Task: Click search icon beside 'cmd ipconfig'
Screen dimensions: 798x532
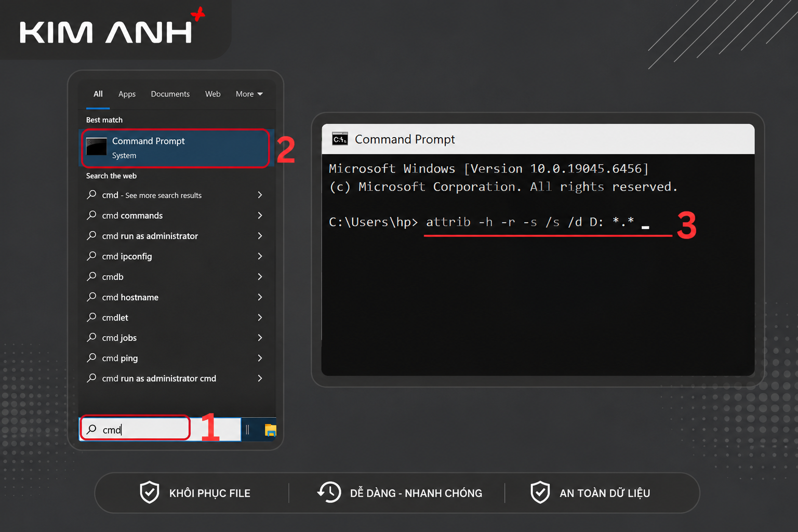Action: (x=92, y=256)
